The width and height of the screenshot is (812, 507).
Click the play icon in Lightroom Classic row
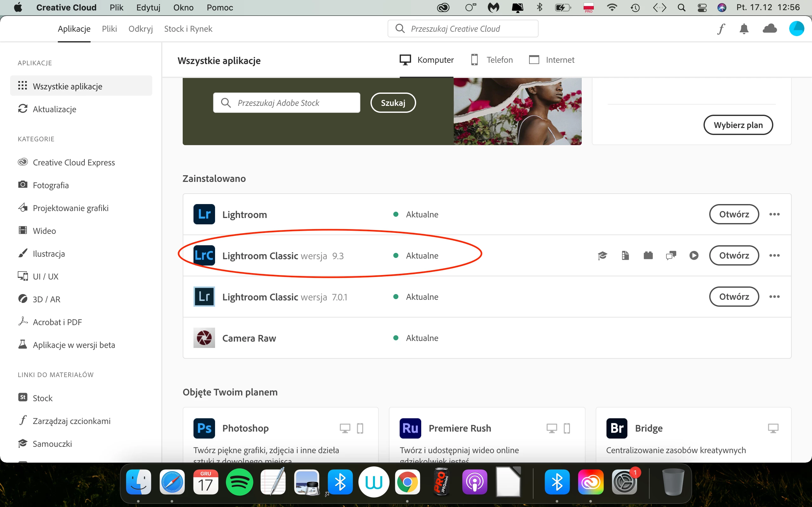pos(694,256)
